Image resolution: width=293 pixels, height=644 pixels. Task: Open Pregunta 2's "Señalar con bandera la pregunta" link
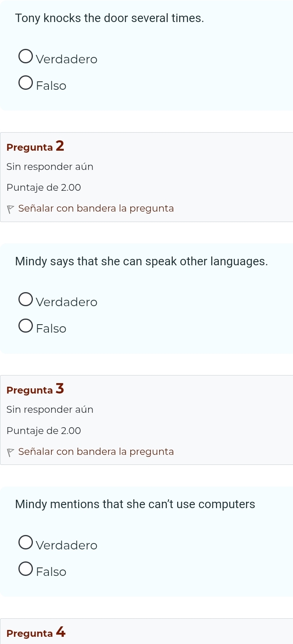(96, 208)
